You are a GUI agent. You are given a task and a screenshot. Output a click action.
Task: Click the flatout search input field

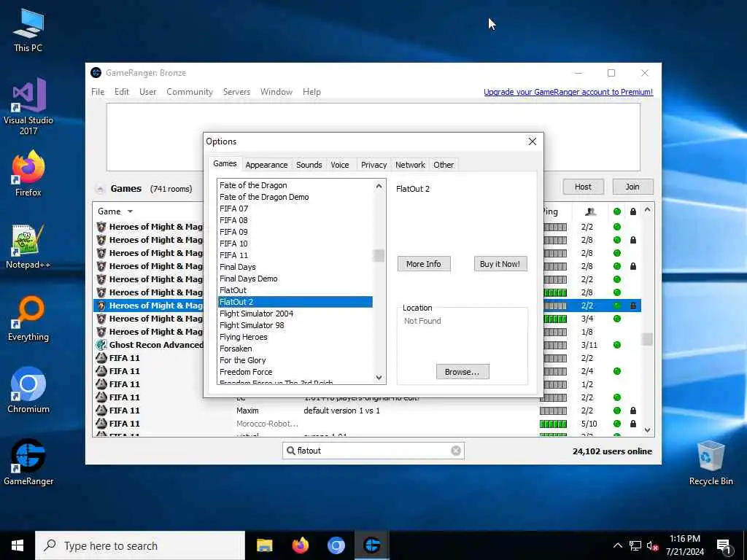373,451
